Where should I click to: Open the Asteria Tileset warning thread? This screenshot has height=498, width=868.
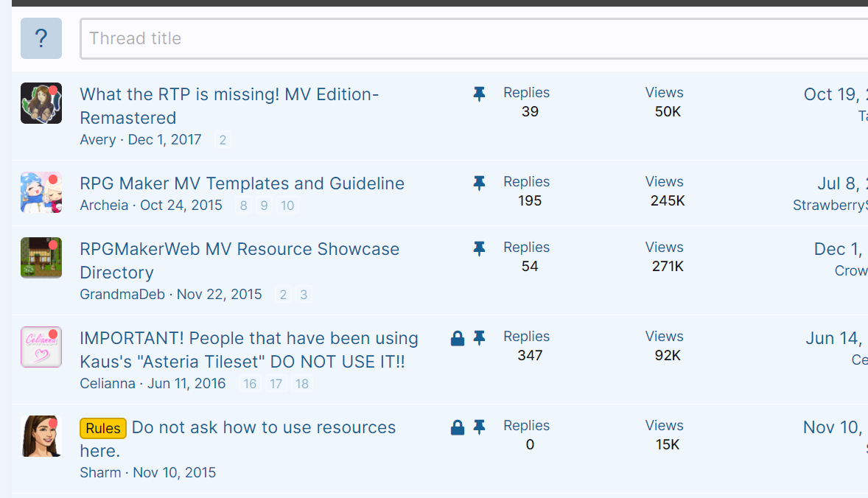click(249, 350)
